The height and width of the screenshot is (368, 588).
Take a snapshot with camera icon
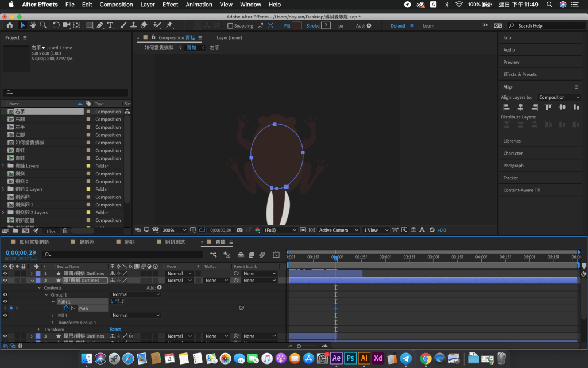(x=239, y=230)
